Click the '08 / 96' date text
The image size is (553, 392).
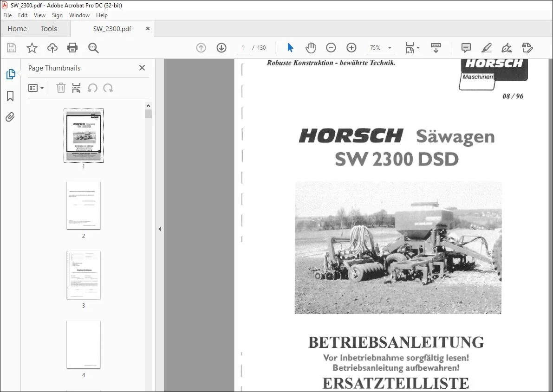point(513,96)
